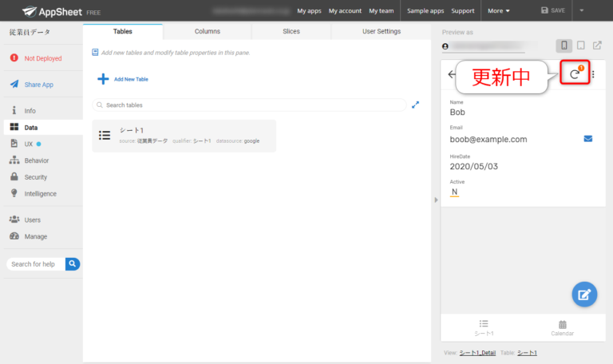Click the Search tables input field
The height and width of the screenshot is (364, 613).
[249, 105]
